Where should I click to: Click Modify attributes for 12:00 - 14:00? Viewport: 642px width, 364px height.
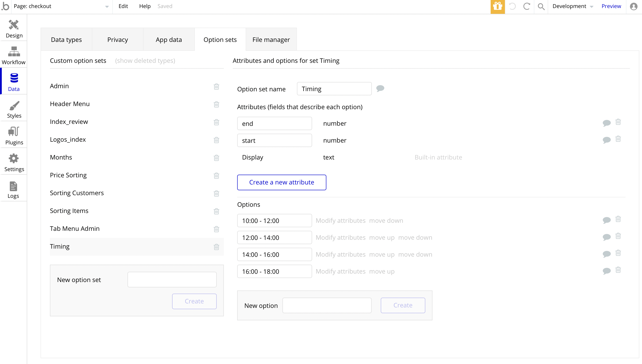tap(340, 237)
